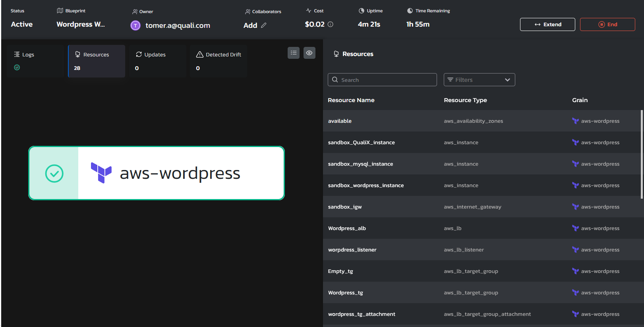Click sandbox_wordpress_instance resource name
This screenshot has height=327, width=644.
coord(366,185)
